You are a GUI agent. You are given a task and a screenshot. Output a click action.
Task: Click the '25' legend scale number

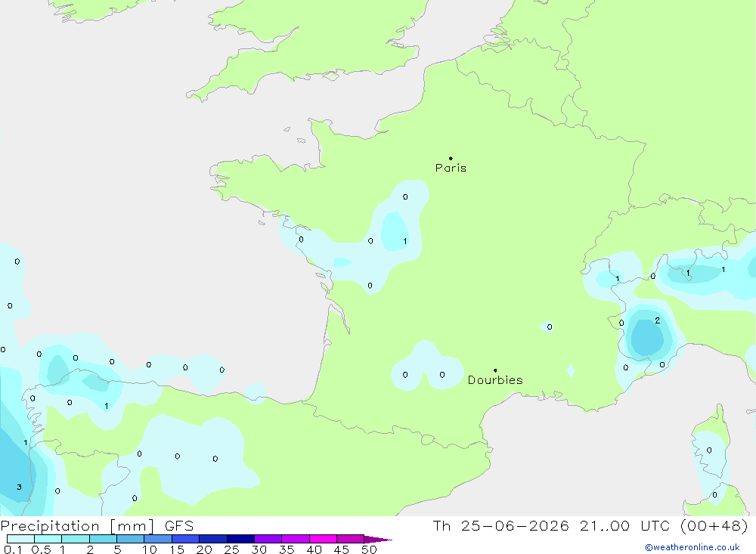click(x=231, y=549)
